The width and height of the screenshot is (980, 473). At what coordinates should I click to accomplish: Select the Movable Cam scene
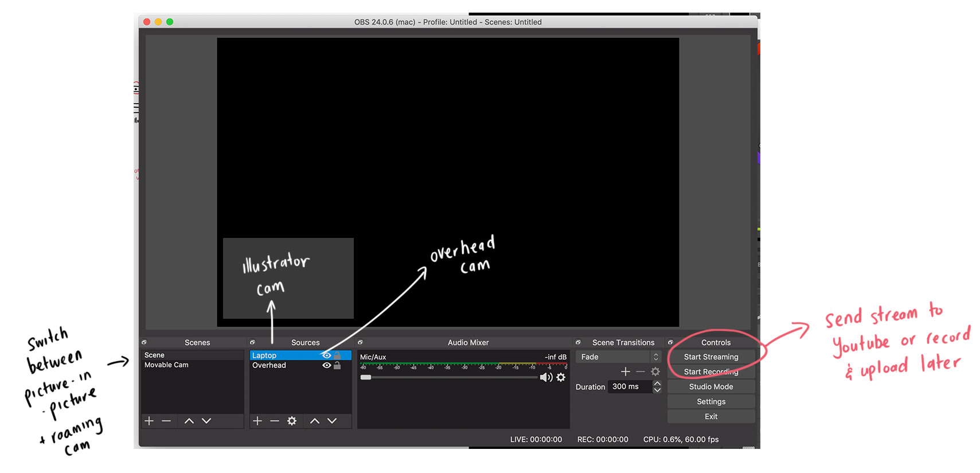[193, 365]
